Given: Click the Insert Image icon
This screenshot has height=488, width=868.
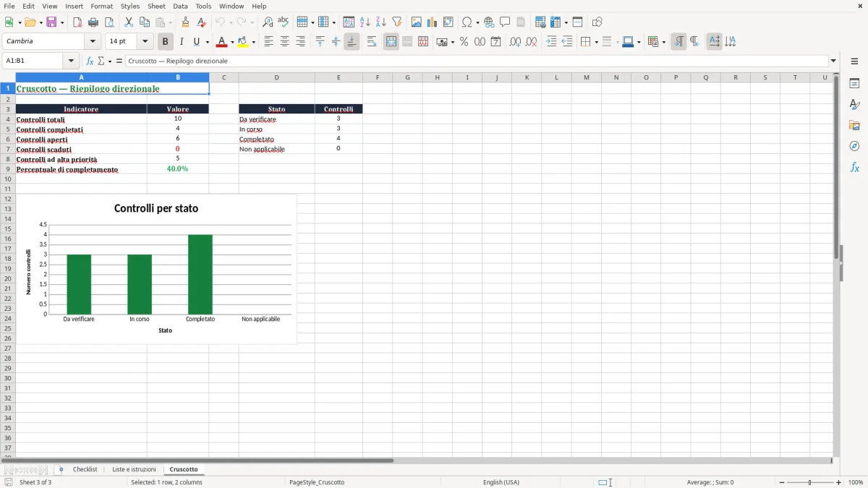Looking at the screenshot, I should [417, 22].
